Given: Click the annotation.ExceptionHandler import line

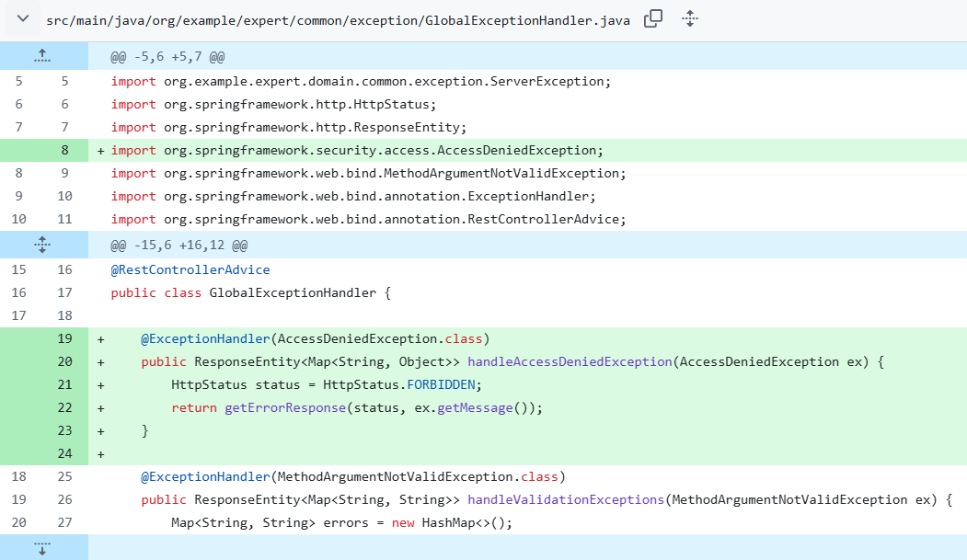Looking at the screenshot, I should pyautogui.click(x=353, y=197).
